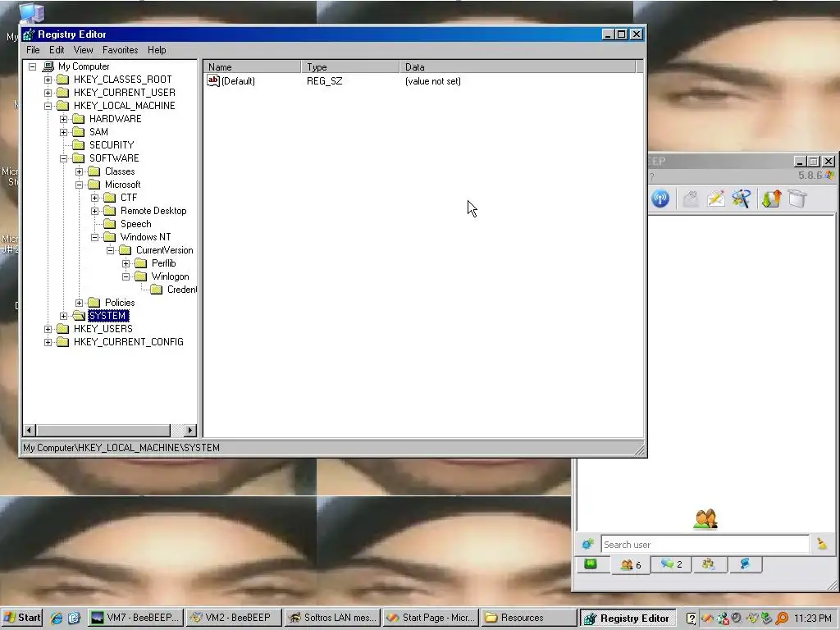Viewport: 840px width, 630px height.
Task: Expand HKEY_CLASSES_ROOT
Action: point(48,80)
